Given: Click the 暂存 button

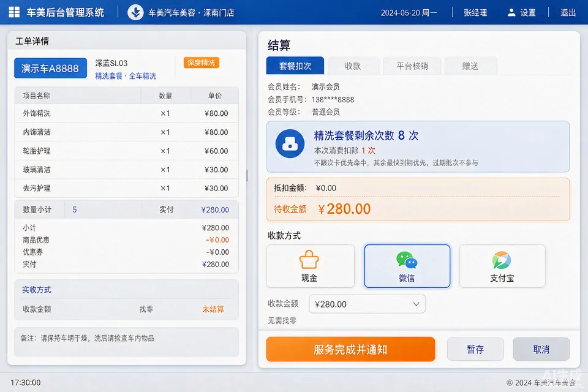Looking at the screenshot, I should [475, 349].
